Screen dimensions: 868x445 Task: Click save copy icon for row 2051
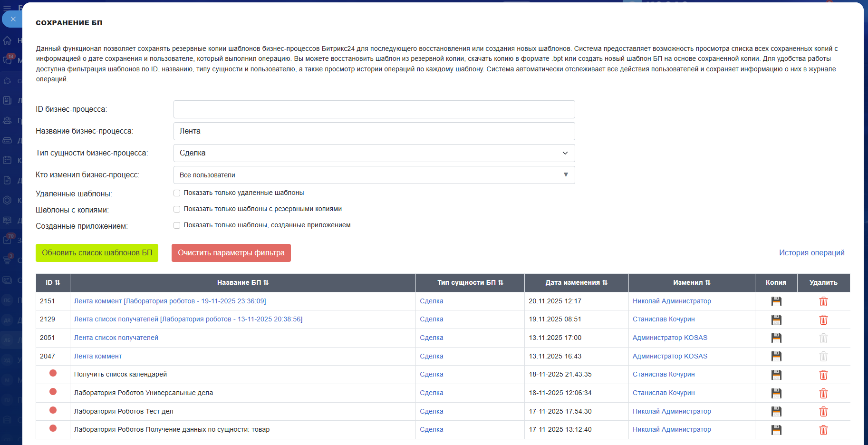(776, 338)
